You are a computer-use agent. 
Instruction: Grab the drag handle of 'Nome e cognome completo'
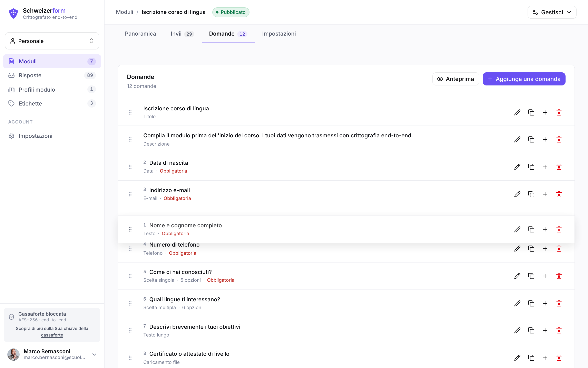[x=130, y=229]
